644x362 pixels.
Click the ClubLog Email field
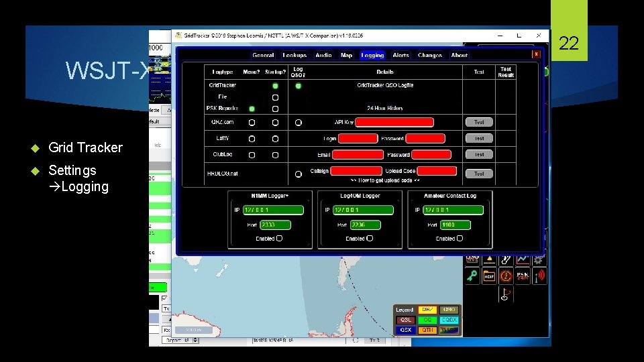358,155
